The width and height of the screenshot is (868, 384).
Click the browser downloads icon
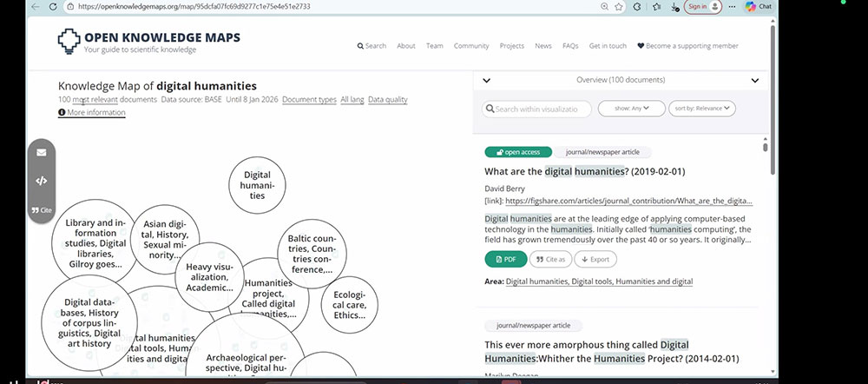point(674,6)
